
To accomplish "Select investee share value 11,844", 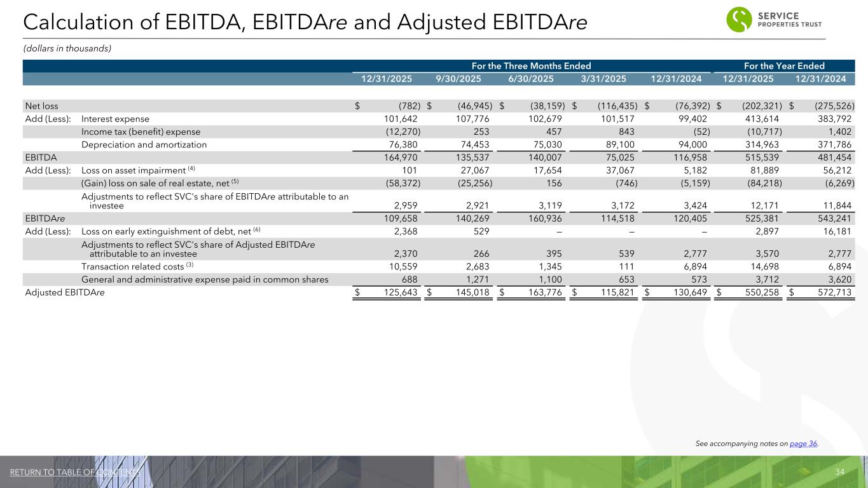I will [x=837, y=206].
